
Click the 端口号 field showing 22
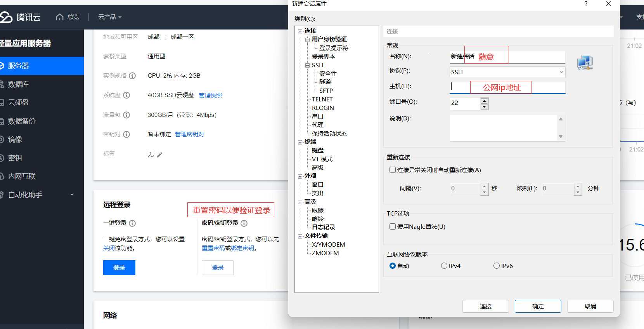(465, 103)
